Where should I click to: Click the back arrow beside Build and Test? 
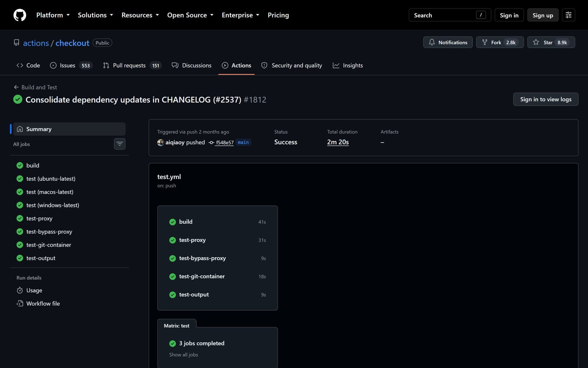coord(16,87)
